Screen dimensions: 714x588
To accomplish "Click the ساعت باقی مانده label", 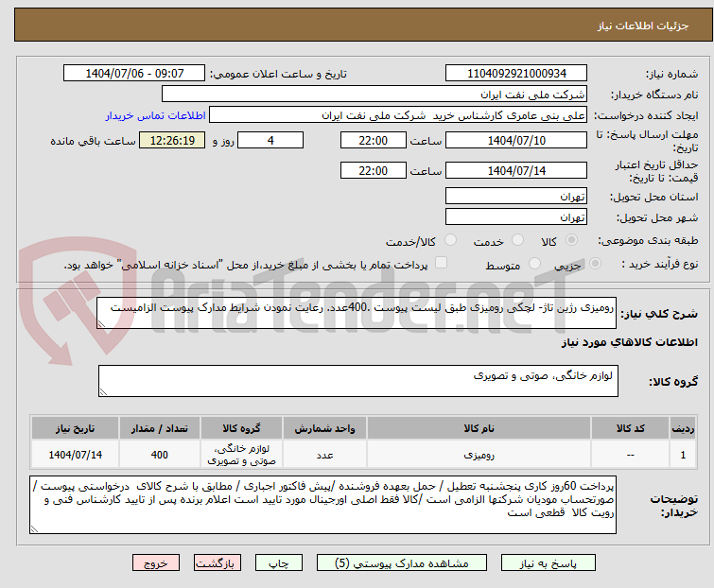I will [93, 141].
